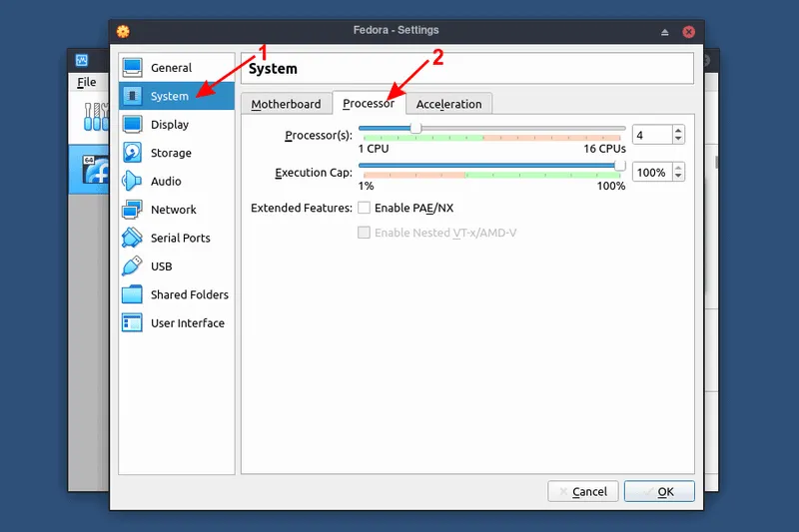Select Serial Ports category
799x532 pixels.
pyautogui.click(x=181, y=238)
